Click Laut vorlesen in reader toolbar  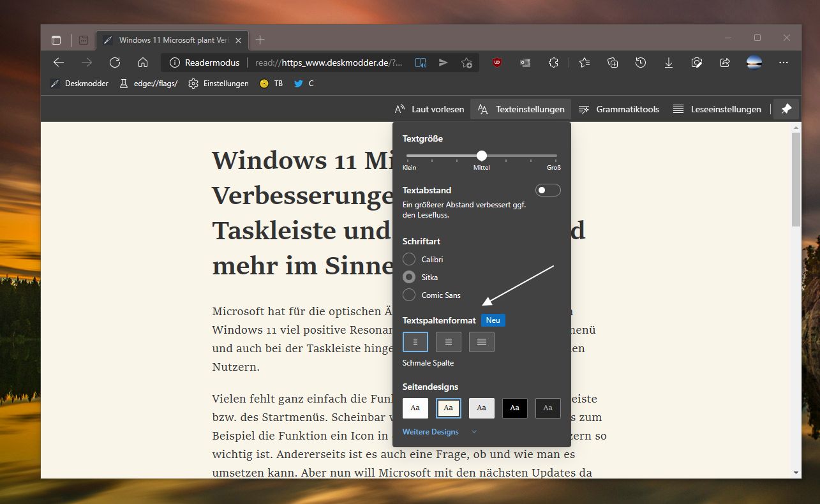tap(429, 109)
